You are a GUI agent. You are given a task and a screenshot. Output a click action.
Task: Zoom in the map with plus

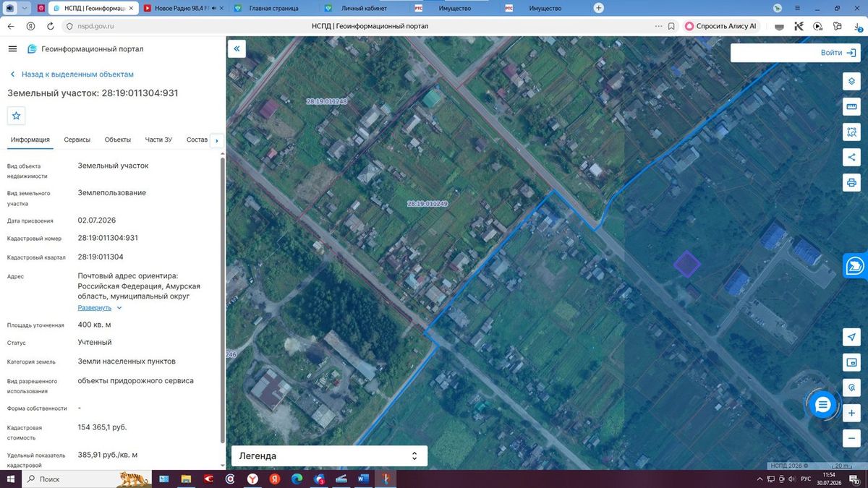851,413
